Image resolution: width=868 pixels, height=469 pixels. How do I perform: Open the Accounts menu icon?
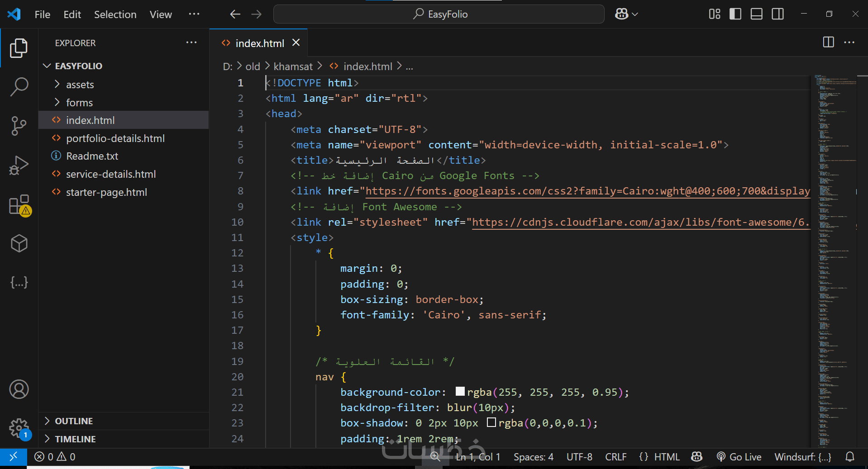[x=19, y=389]
